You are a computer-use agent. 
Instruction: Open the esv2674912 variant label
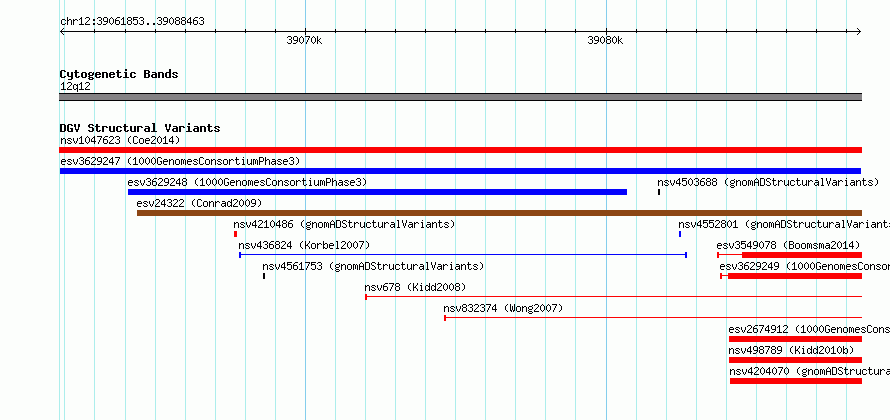pos(809,329)
